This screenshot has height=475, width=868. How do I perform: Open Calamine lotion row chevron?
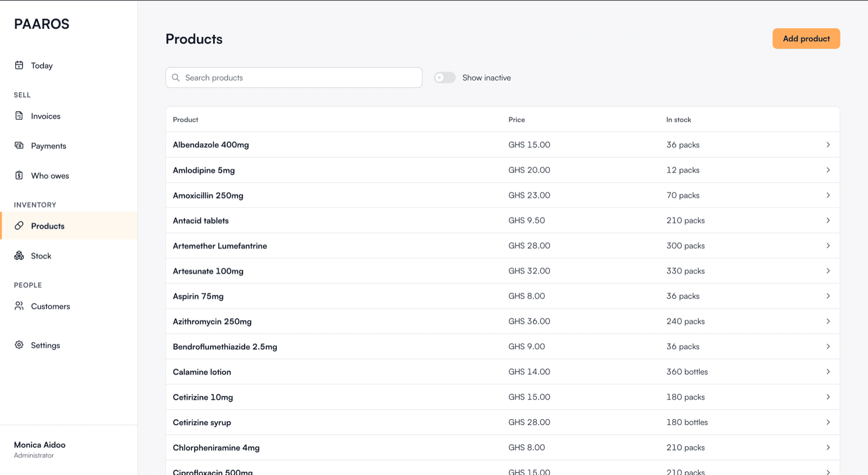(x=828, y=372)
